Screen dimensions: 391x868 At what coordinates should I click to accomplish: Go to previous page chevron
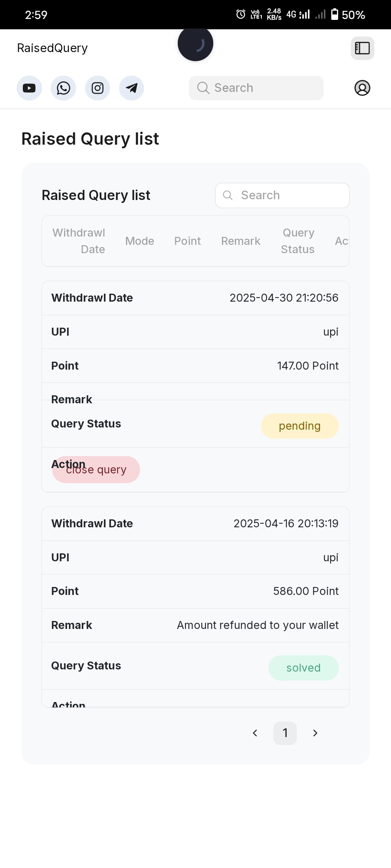tap(255, 733)
